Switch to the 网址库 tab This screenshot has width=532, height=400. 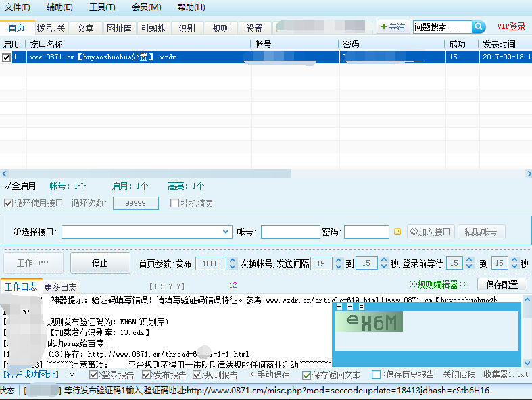(x=120, y=28)
